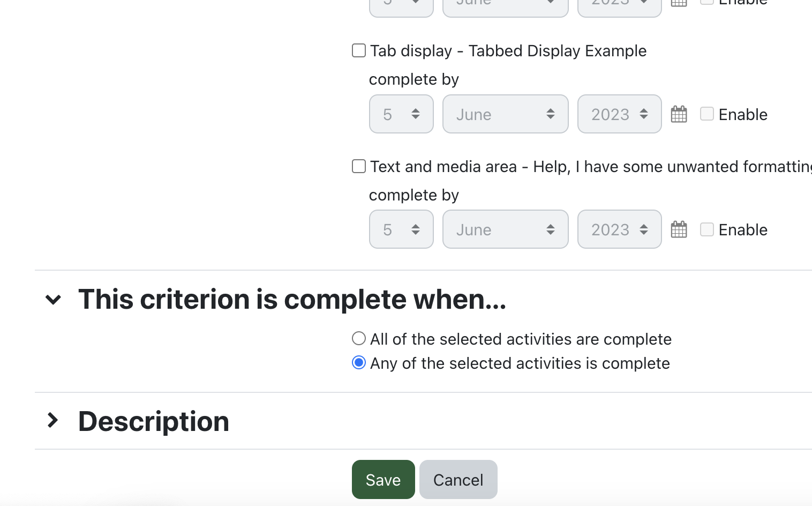
Task: Open the day dropdown for Tab display
Action: 401,114
